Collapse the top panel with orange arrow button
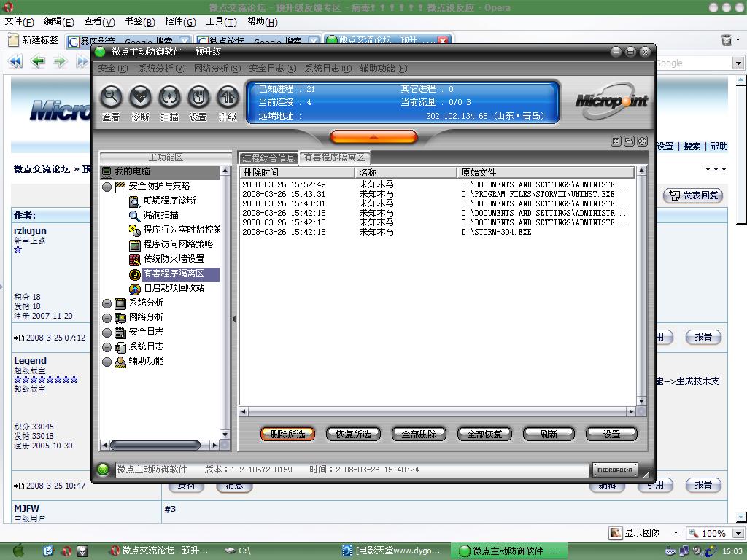Image resolution: width=747 pixels, height=560 pixels. tap(373, 137)
